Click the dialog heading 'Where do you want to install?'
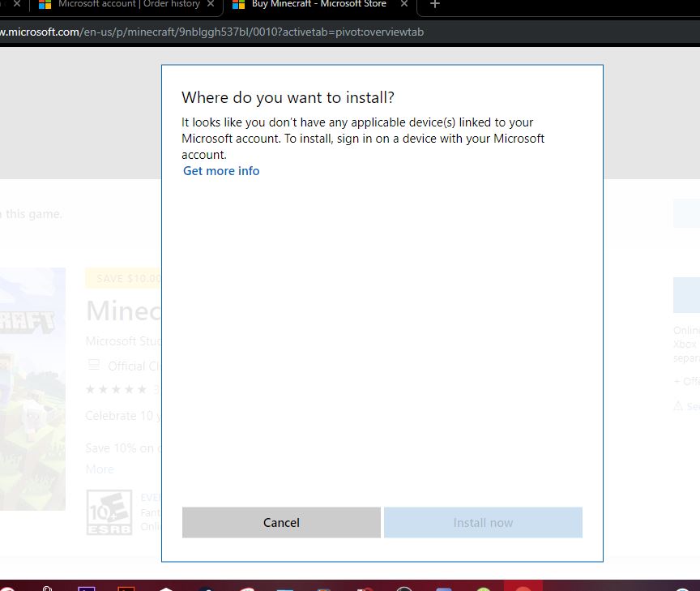Viewport: 700px width, 591px height. pos(288,97)
